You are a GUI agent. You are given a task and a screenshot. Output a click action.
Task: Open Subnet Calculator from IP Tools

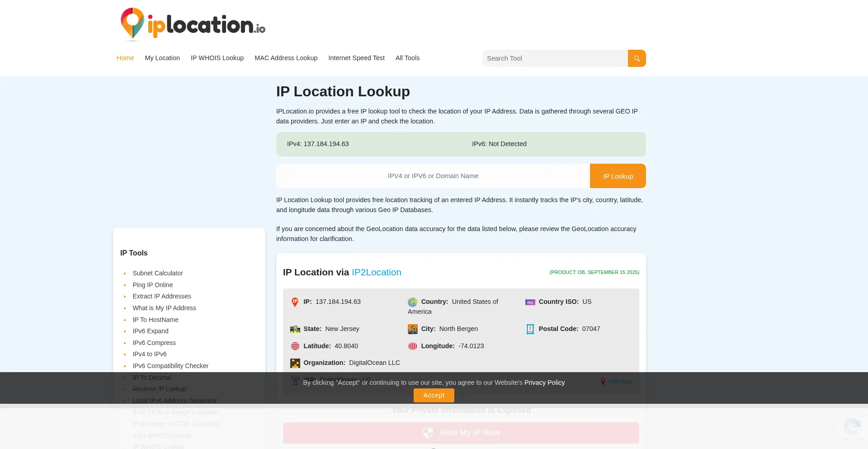tap(157, 273)
